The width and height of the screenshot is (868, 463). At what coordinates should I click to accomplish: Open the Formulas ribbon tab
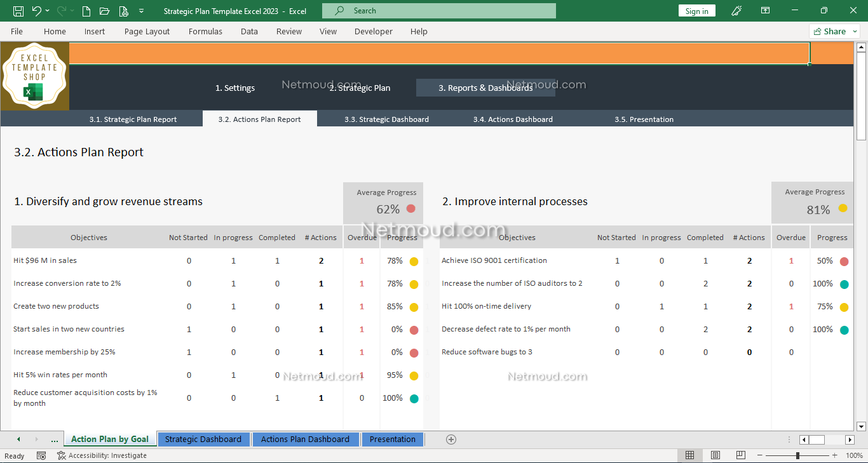pyautogui.click(x=205, y=31)
